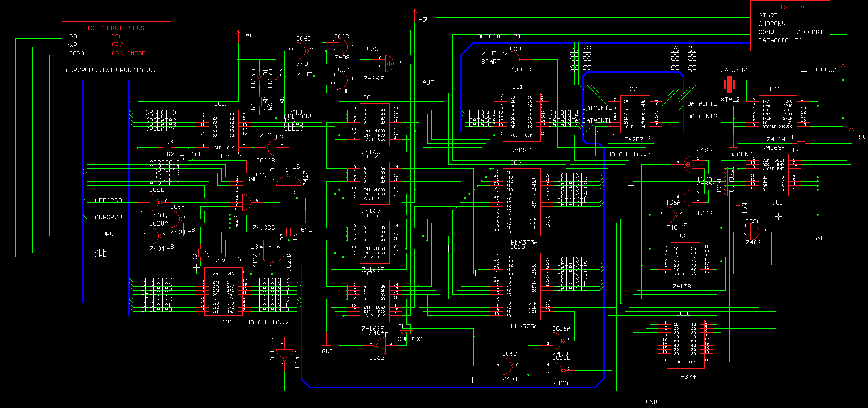This screenshot has width=868, height=408.
Task: Click the ADRCPC[0..15] bus label
Action: [x=89, y=70]
